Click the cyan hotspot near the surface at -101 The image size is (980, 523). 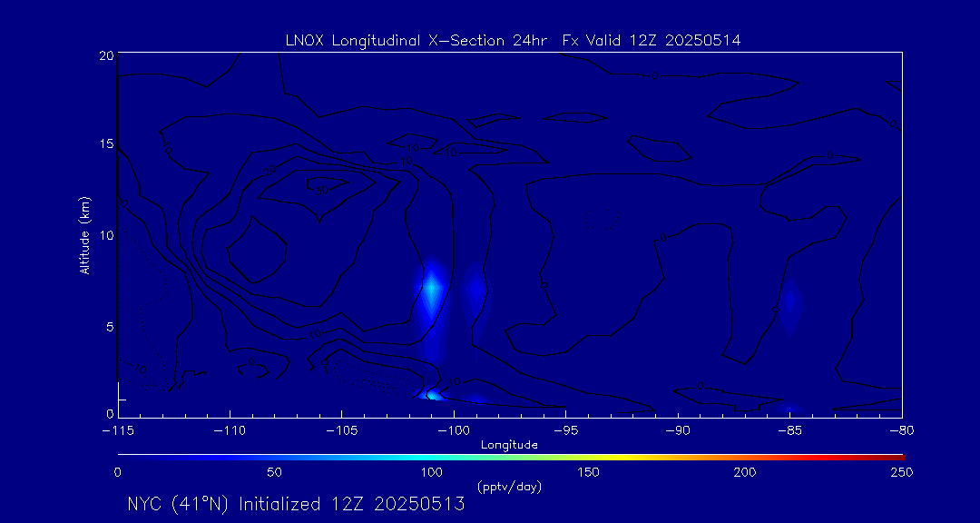tap(432, 395)
